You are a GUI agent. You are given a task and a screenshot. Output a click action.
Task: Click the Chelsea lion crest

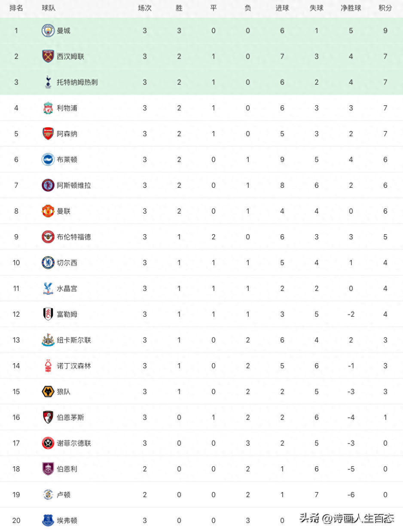[x=48, y=263]
